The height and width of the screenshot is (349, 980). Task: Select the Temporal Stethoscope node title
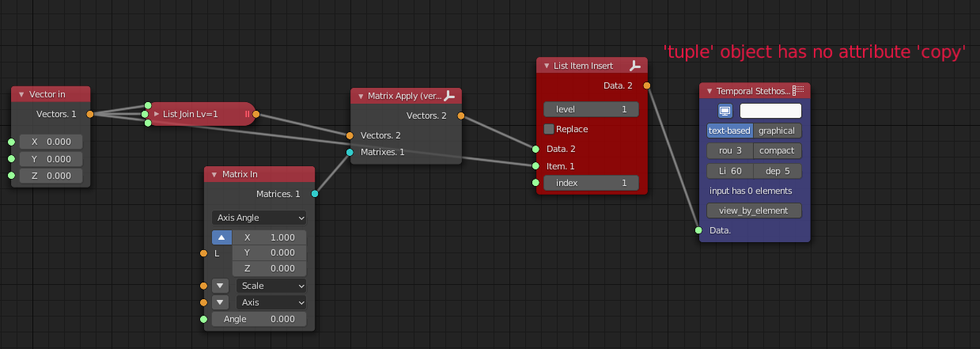coord(753,91)
